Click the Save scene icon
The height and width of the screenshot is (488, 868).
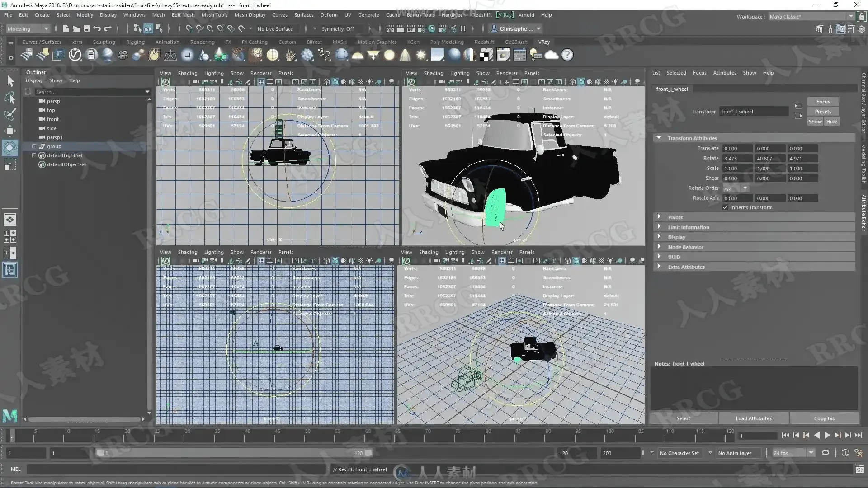pos(87,28)
